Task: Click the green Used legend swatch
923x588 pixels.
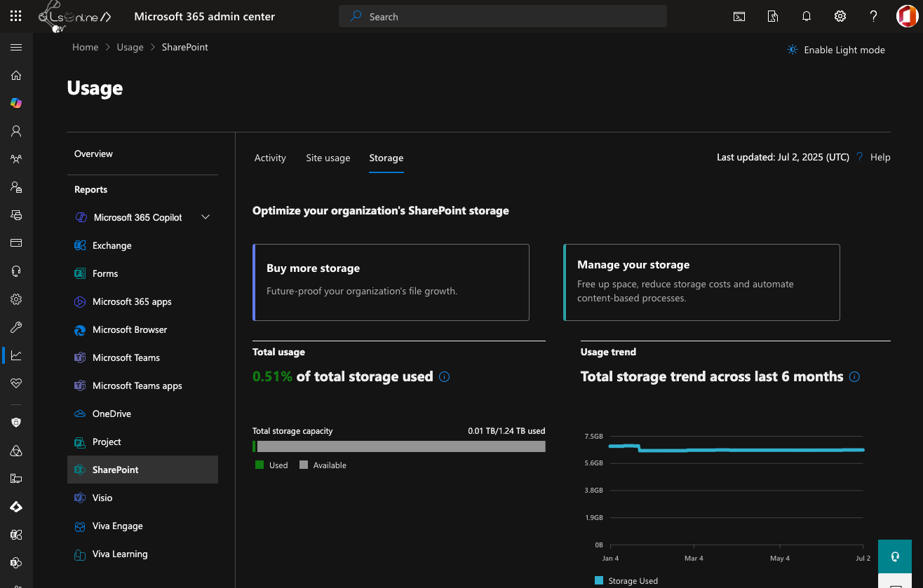Action: [x=260, y=465]
